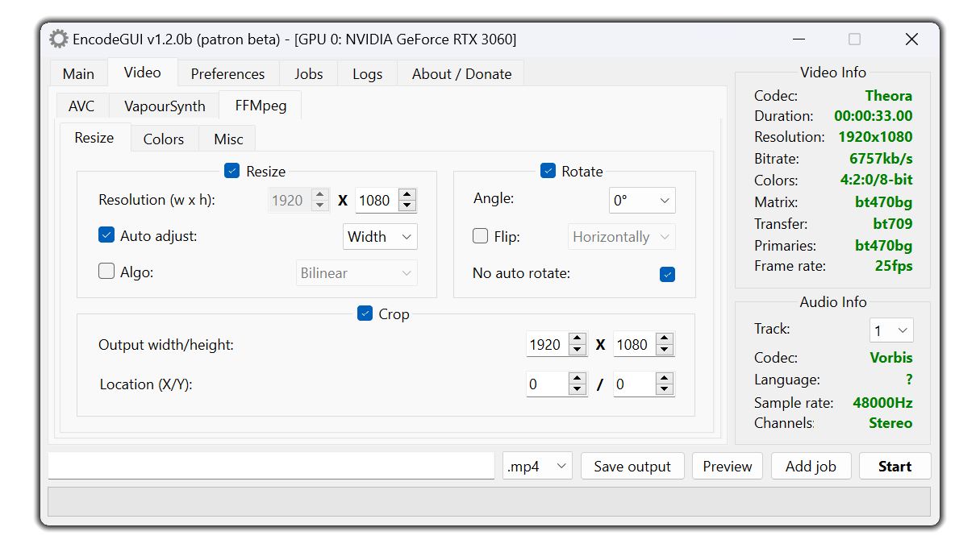Click the resize height 1080 field

(377, 201)
